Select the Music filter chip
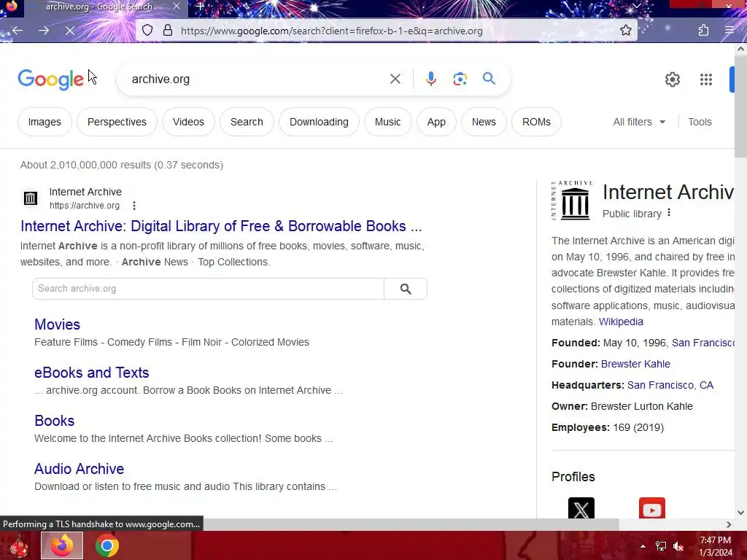The image size is (747, 560). click(388, 122)
